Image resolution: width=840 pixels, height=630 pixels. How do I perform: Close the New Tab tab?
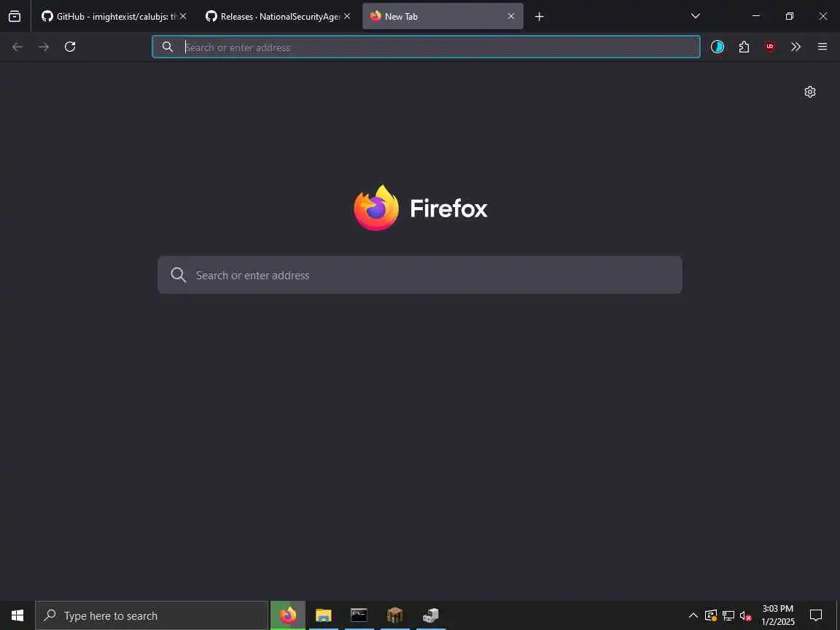click(x=511, y=16)
